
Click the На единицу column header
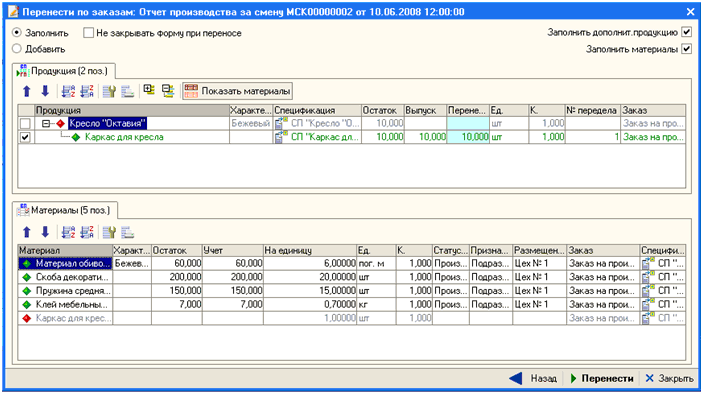coord(309,251)
